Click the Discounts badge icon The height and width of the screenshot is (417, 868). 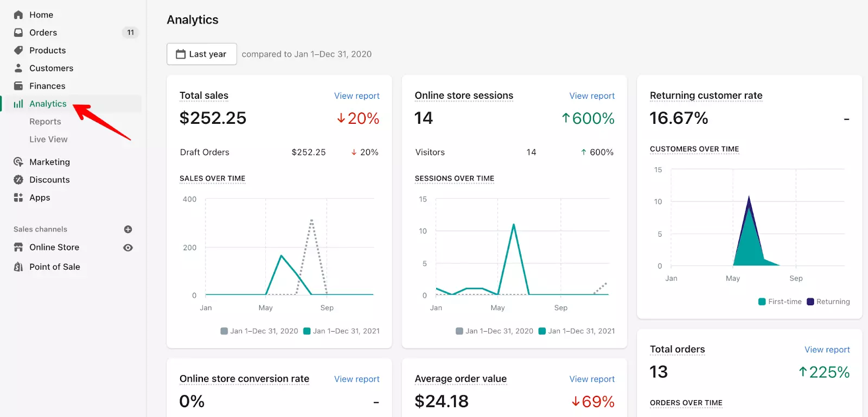click(18, 180)
